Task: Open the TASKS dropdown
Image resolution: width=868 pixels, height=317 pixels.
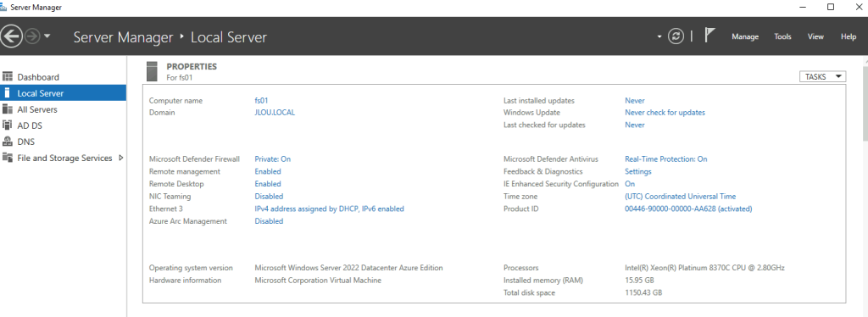Action: click(x=822, y=77)
